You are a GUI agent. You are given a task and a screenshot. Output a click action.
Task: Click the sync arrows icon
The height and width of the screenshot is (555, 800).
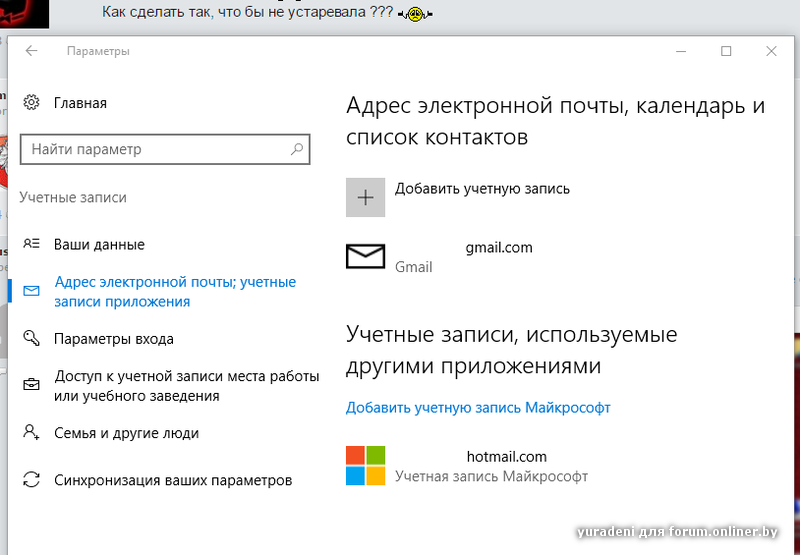pyautogui.click(x=31, y=480)
